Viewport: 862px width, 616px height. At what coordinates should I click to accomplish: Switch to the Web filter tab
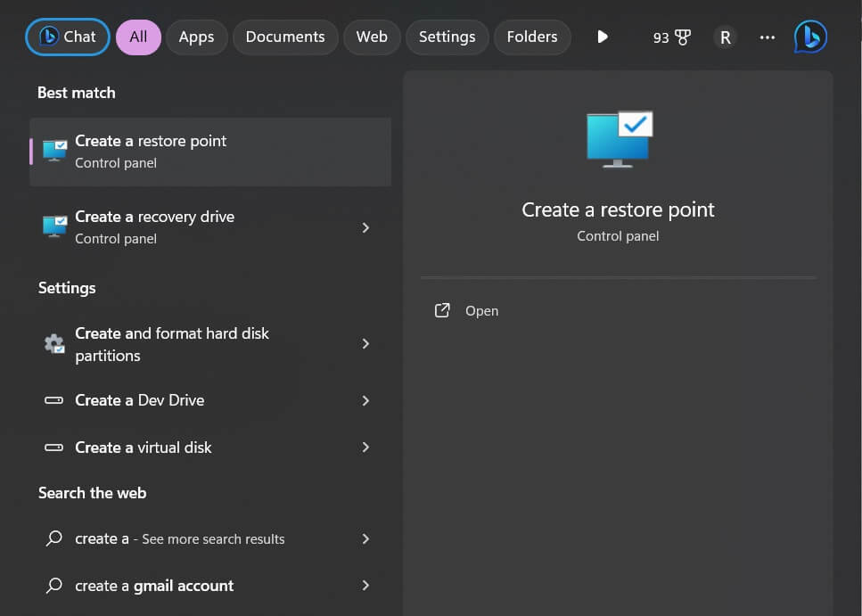372,37
